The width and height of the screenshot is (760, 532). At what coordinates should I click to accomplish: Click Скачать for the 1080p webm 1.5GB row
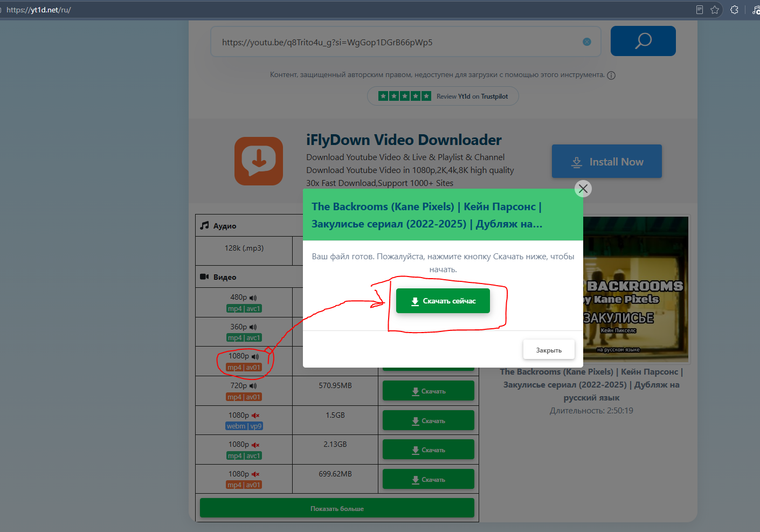[x=429, y=420]
